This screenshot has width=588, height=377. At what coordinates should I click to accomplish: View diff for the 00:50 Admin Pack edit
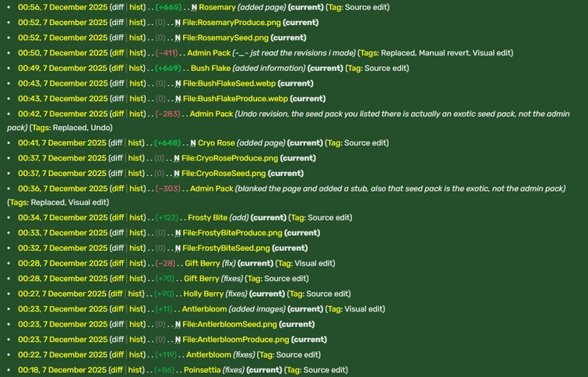pyautogui.click(x=118, y=53)
